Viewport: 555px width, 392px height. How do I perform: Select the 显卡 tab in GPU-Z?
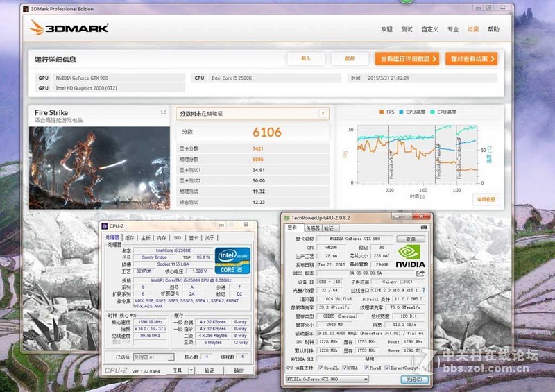point(292,228)
